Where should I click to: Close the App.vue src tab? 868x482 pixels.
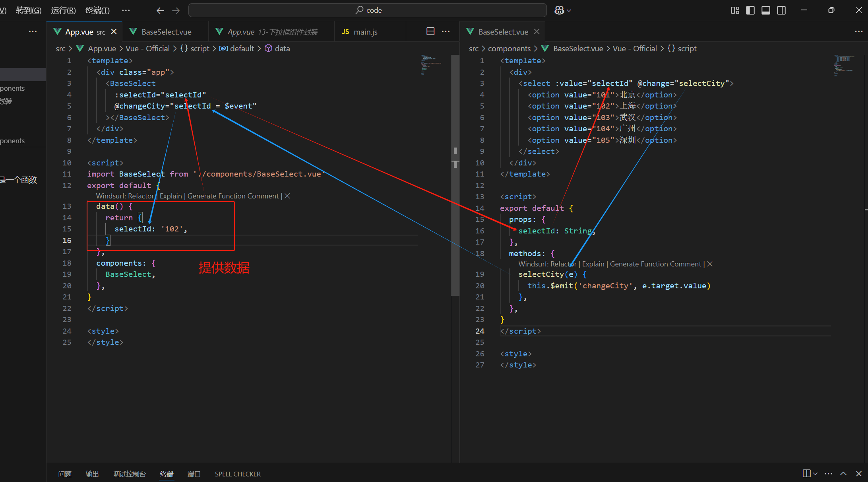tap(114, 31)
